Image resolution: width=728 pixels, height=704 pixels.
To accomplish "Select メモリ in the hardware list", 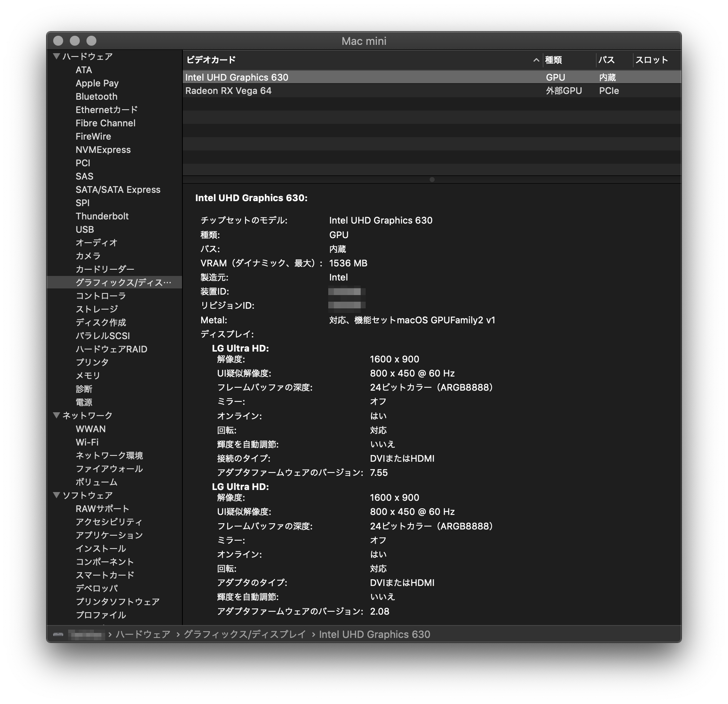I will coord(87,375).
